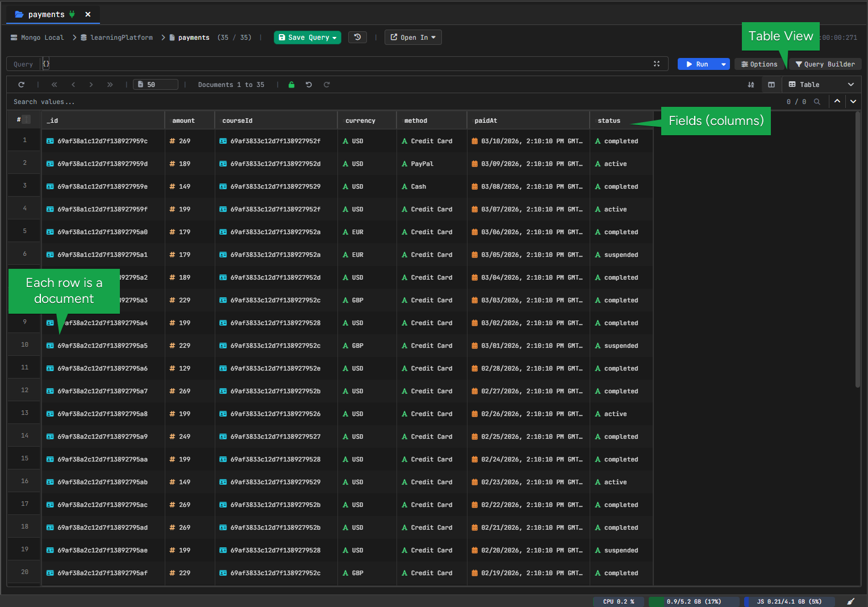Sort fields alphabetically icon
868x607 pixels.
coord(751,85)
